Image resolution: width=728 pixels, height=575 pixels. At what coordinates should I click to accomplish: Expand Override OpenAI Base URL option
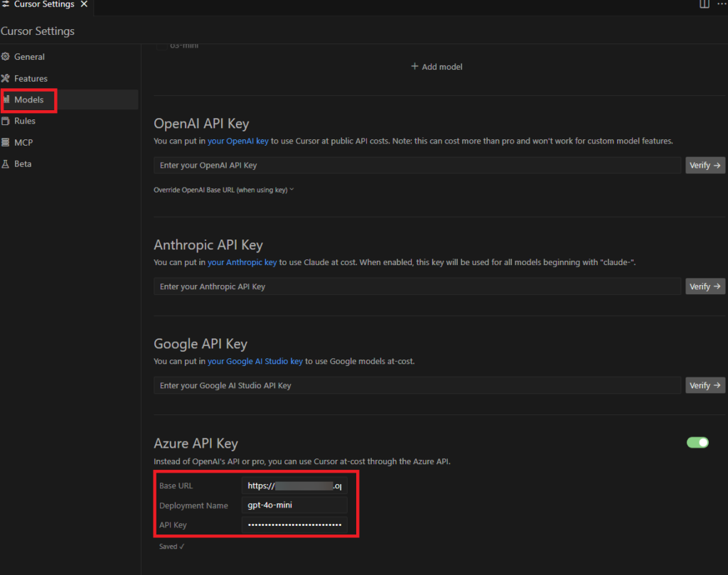(224, 190)
